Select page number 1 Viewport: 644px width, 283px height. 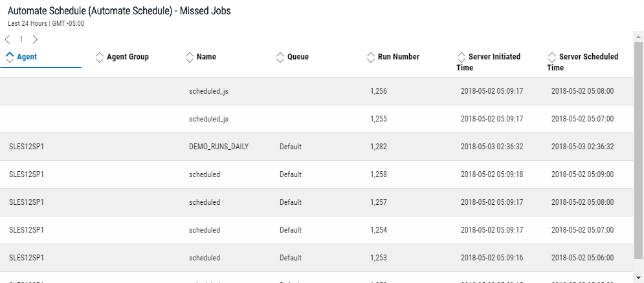(x=21, y=39)
